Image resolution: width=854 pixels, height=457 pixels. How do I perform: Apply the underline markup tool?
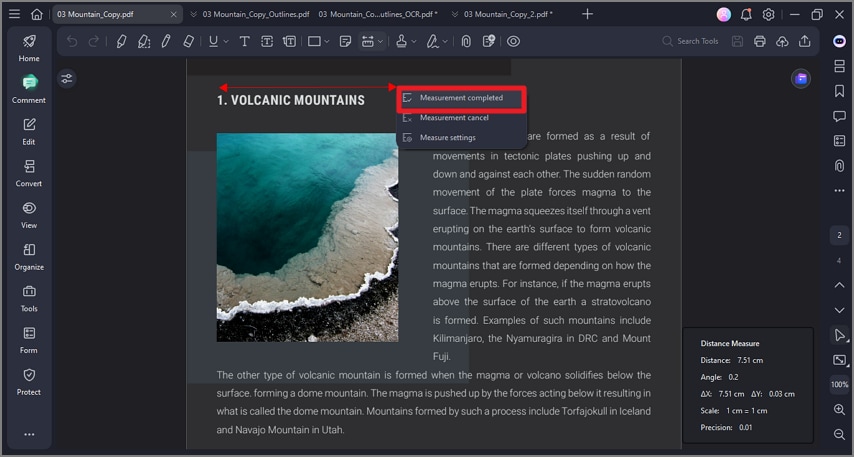214,41
